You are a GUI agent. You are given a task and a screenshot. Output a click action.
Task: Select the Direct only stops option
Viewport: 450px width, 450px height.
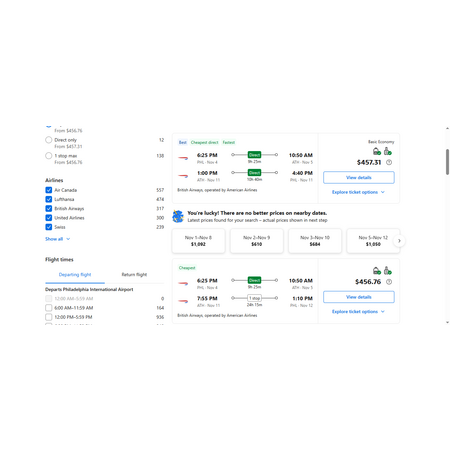pos(49,140)
